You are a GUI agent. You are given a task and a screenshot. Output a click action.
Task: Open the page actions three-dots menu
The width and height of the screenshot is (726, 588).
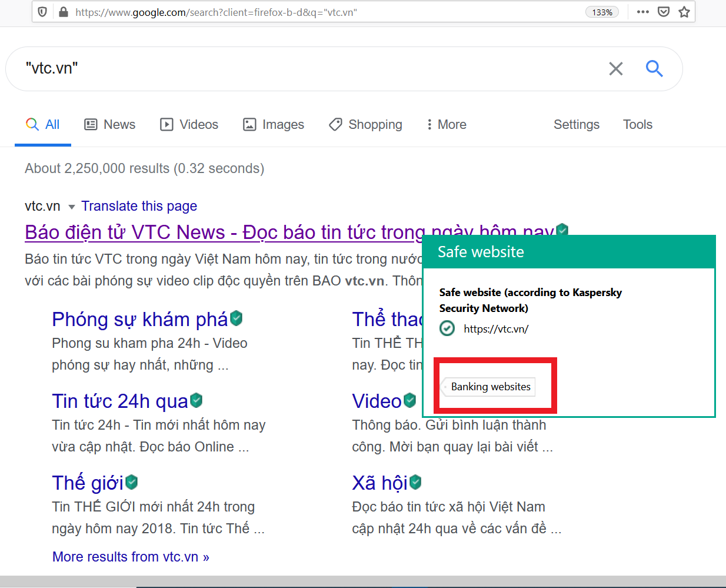tap(643, 12)
